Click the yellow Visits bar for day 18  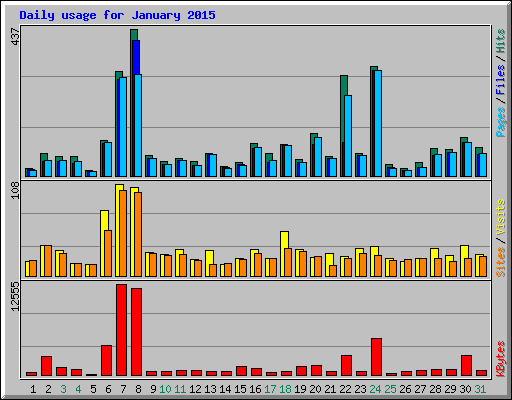coord(284,239)
